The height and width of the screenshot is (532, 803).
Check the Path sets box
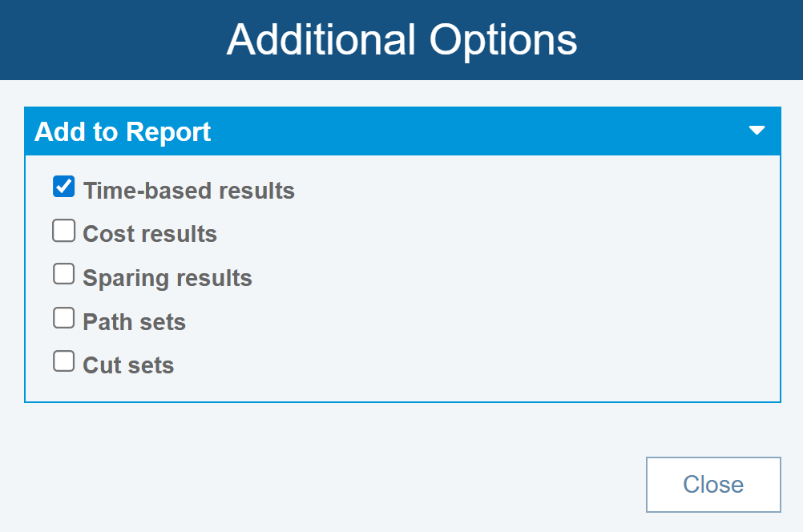(63, 319)
